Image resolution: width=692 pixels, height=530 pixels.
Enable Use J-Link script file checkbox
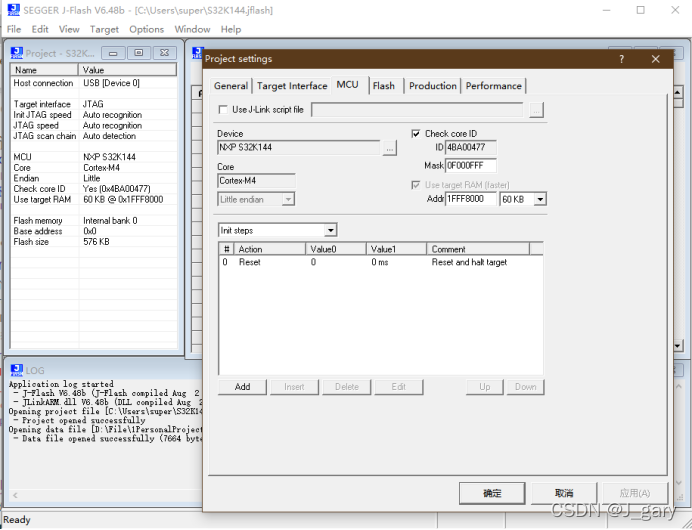coord(223,109)
